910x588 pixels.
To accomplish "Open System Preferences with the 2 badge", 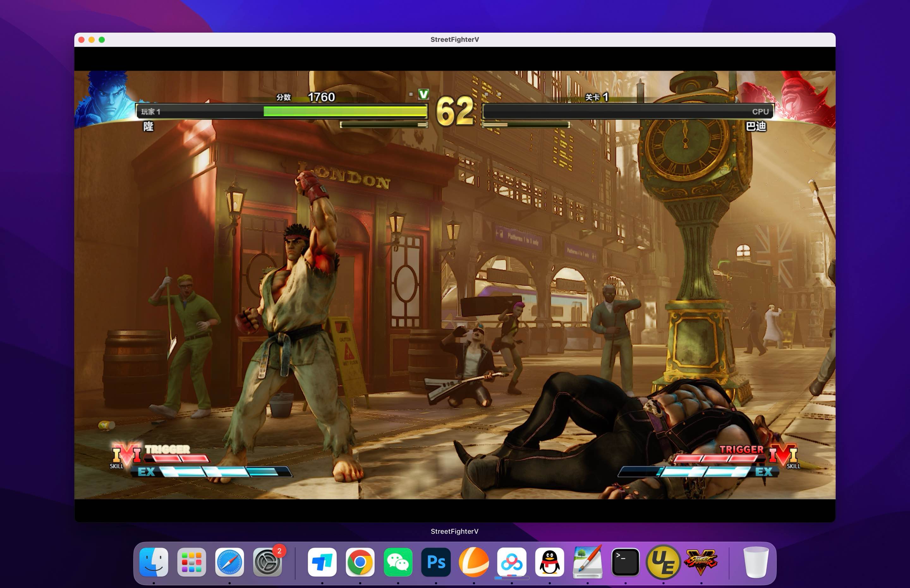I will point(267,562).
